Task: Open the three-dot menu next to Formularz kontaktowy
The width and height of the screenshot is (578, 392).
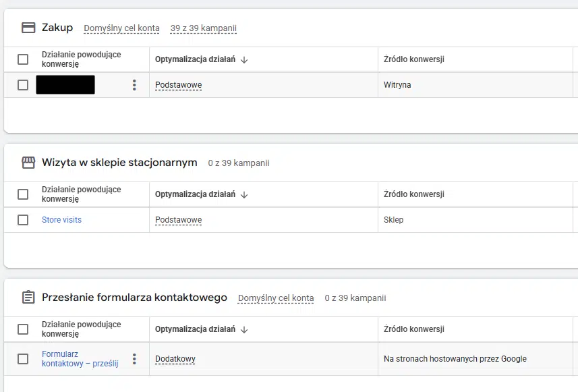Action: pos(134,358)
